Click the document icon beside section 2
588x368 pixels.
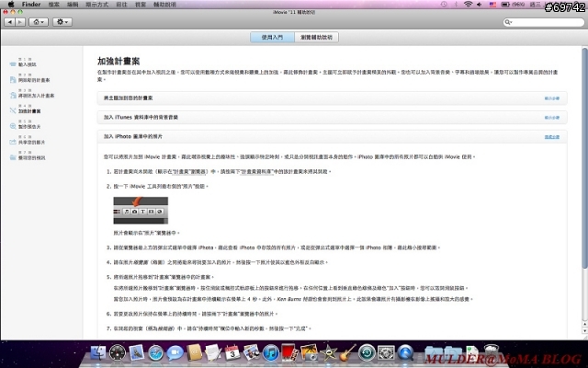(13, 80)
